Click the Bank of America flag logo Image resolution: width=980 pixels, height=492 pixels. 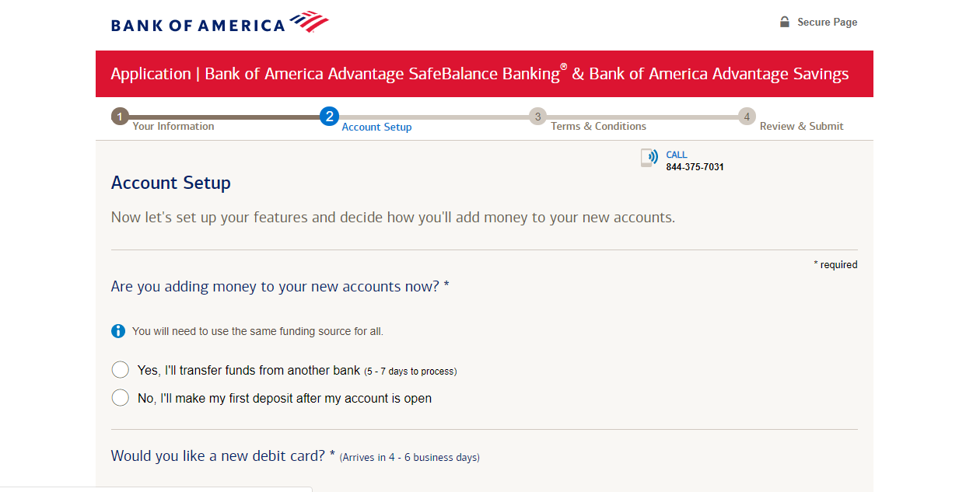click(x=310, y=22)
